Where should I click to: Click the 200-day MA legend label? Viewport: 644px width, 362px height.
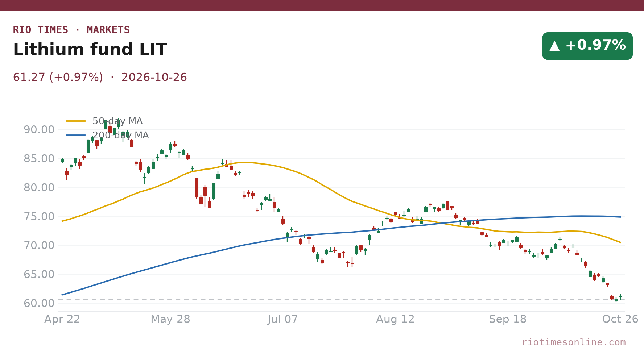tap(120, 135)
